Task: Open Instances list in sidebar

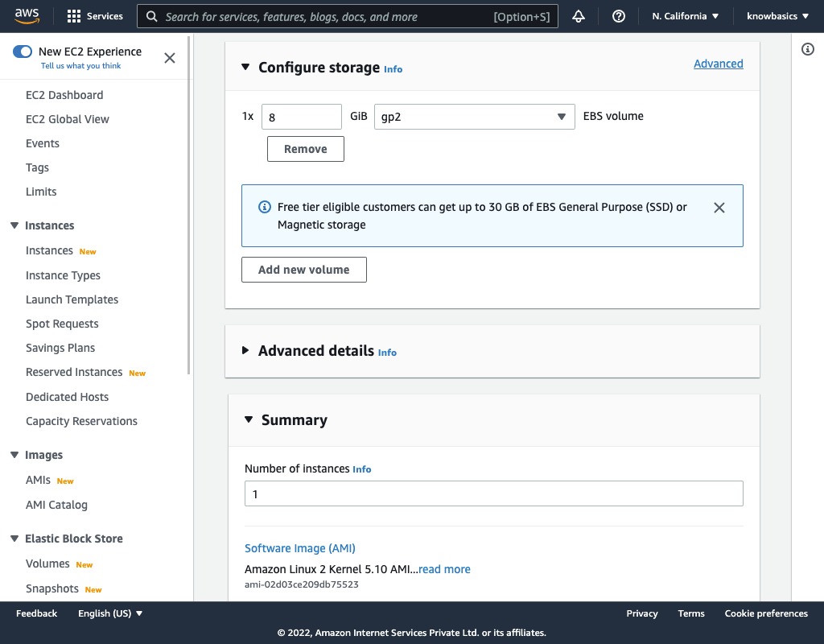Action: click(49, 251)
